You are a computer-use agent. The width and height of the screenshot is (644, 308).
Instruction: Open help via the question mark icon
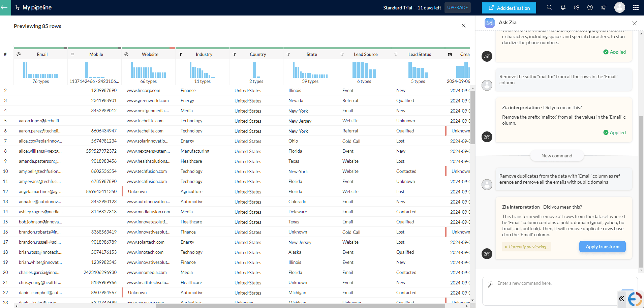click(590, 7)
